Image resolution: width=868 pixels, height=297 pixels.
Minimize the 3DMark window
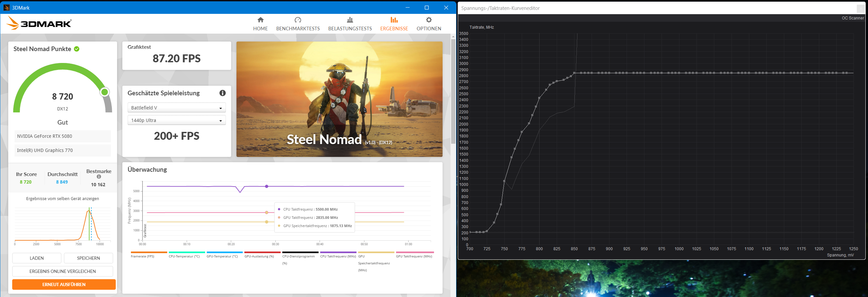(x=407, y=7)
